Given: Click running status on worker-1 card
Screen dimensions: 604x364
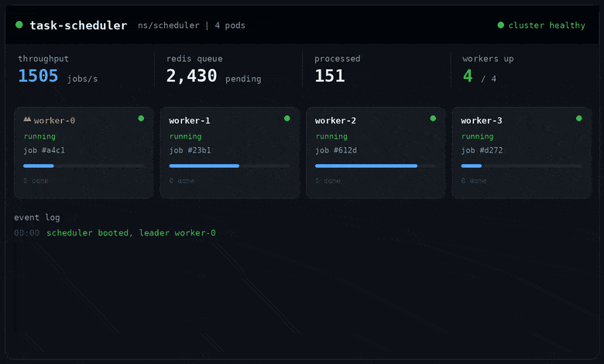Looking at the screenshot, I should pos(185,136).
